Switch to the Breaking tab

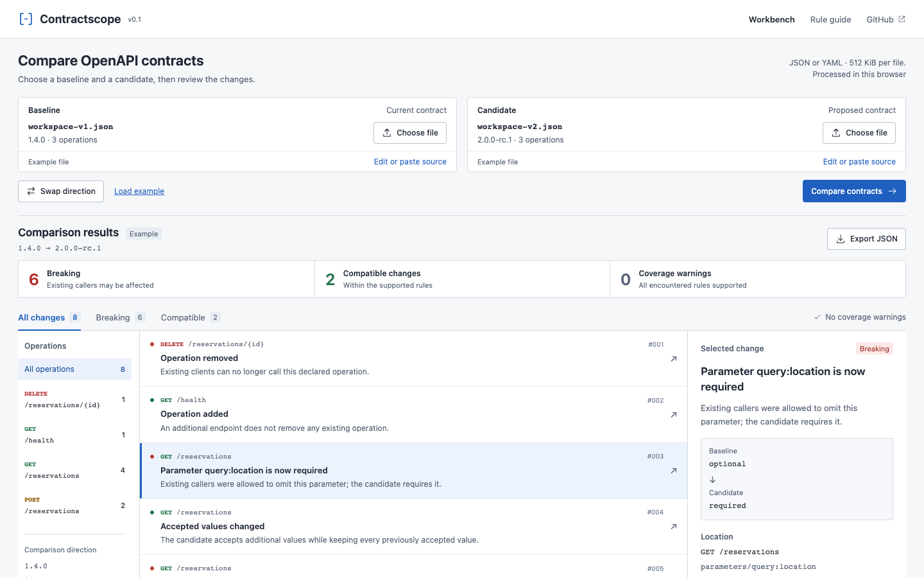click(x=121, y=317)
